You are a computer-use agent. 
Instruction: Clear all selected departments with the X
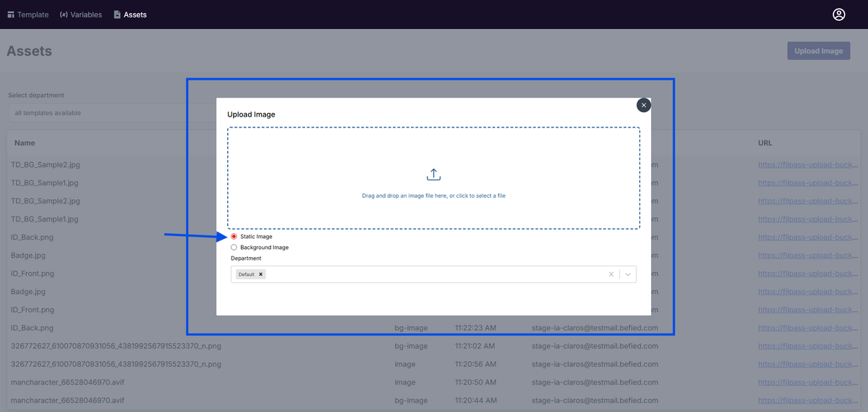pyautogui.click(x=611, y=274)
